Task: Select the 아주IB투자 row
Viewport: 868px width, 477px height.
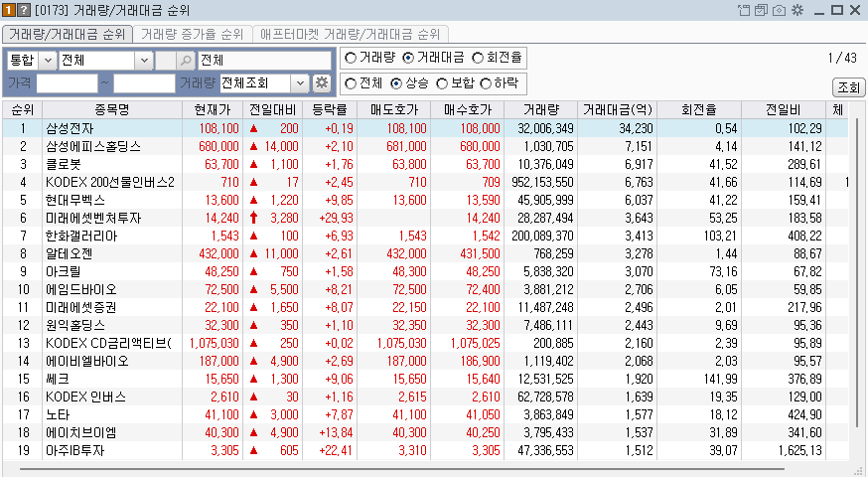Action: (x=425, y=450)
